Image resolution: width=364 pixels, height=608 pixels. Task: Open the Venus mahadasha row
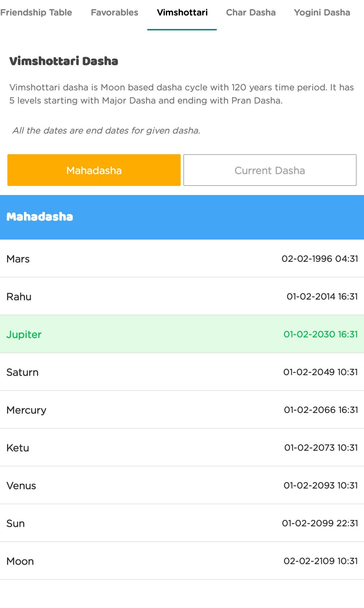(x=182, y=486)
